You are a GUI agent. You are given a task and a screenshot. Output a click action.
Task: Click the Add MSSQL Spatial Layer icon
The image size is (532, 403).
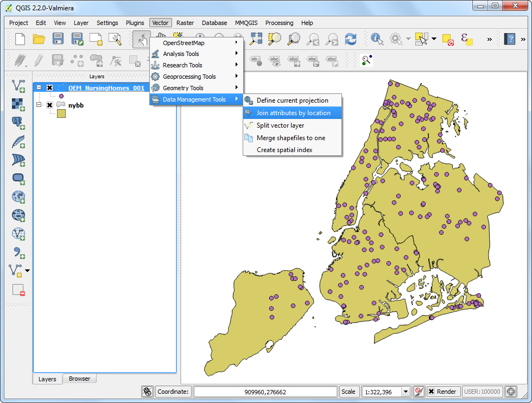[x=18, y=160]
